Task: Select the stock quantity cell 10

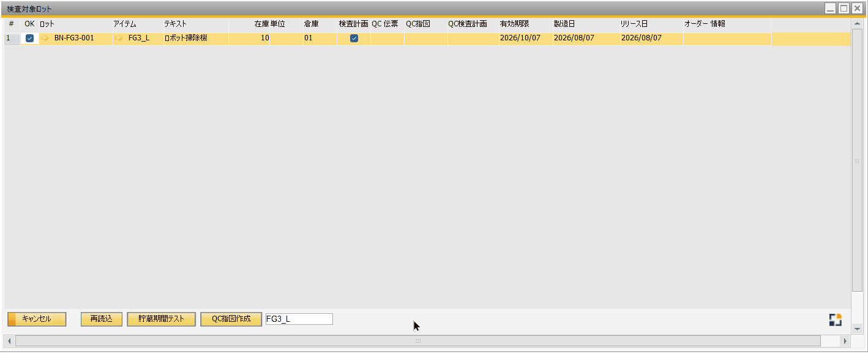Action: (249, 38)
